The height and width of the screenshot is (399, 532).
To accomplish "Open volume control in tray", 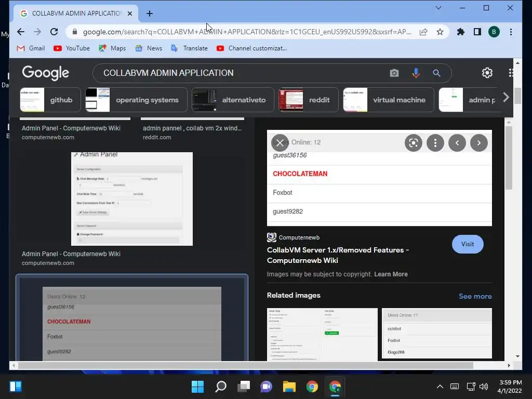I will click(x=484, y=387).
